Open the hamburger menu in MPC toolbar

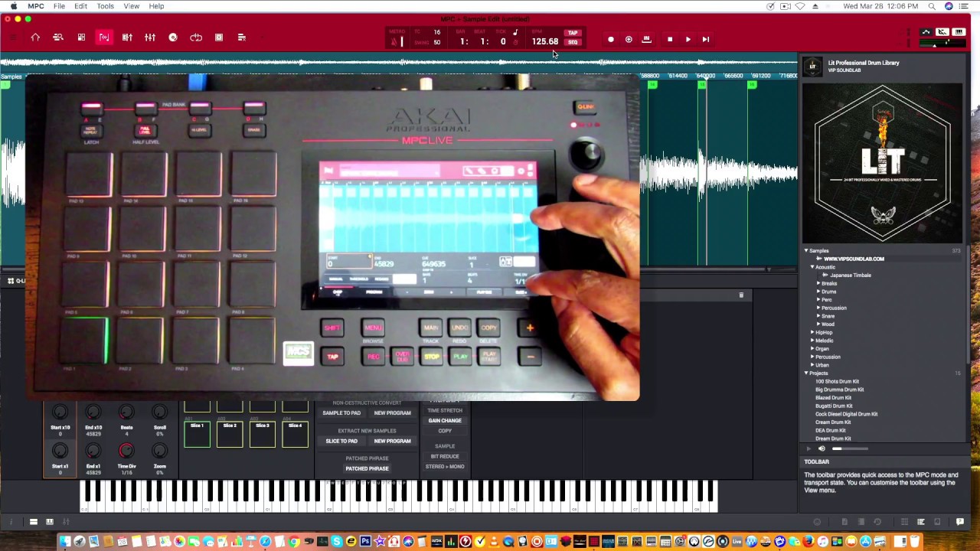[12, 37]
